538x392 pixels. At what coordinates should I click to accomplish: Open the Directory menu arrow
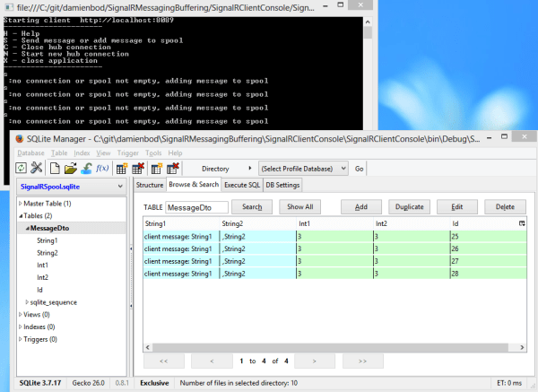pos(250,169)
